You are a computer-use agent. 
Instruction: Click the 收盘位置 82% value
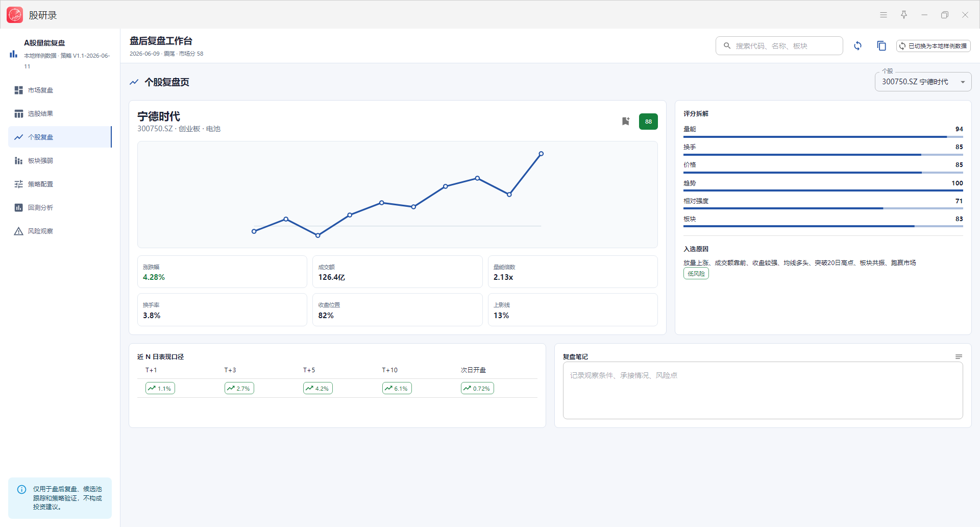326,316
